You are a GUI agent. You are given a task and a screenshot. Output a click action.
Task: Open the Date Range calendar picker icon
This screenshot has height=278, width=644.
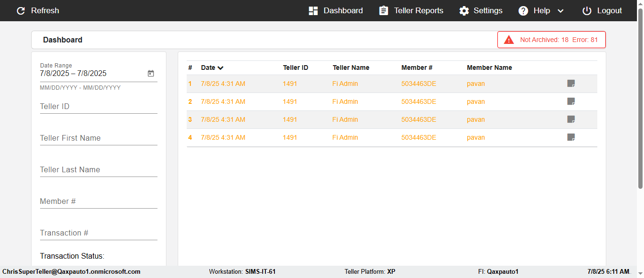coord(151,73)
